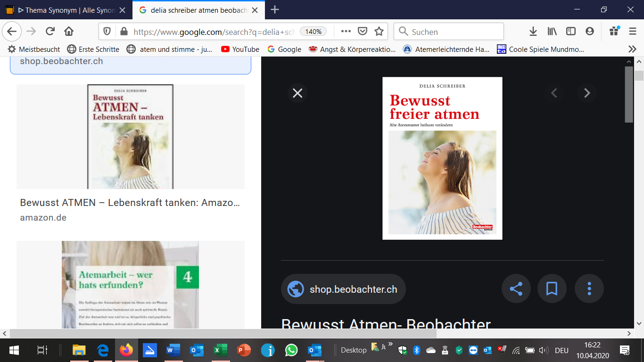The height and width of the screenshot is (362, 644).
Task: Open Atemarbeit wer hats erfunden thumbnail
Action: pos(130,285)
